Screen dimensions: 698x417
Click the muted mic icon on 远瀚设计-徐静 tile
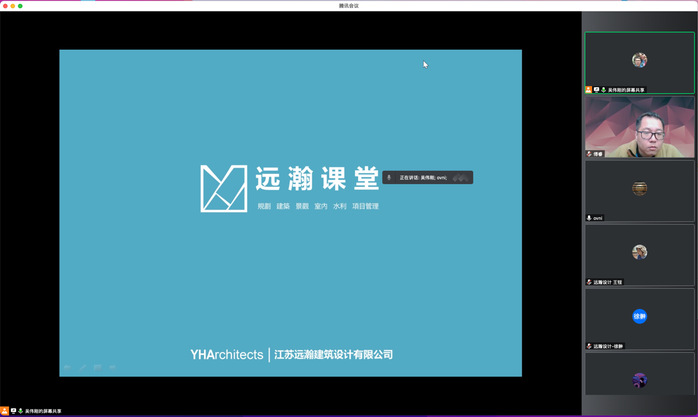tap(589, 346)
